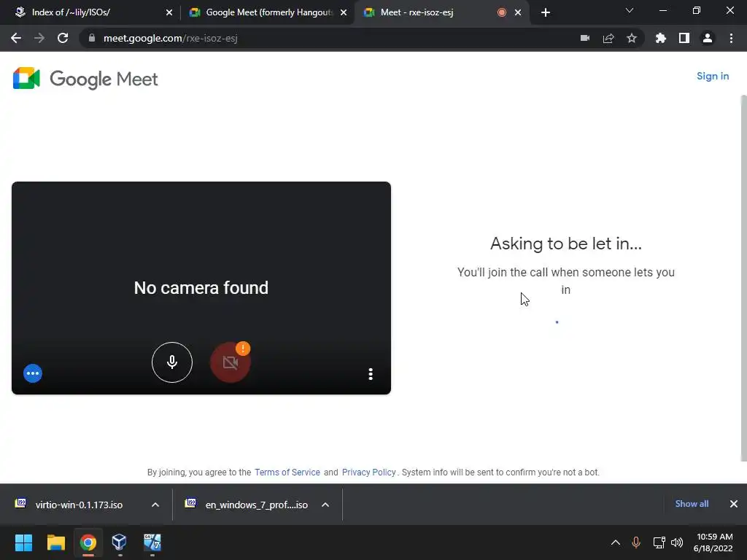Viewport: 747px width, 560px height.
Task: Open more options three-dot menu in preview
Action: point(371,374)
